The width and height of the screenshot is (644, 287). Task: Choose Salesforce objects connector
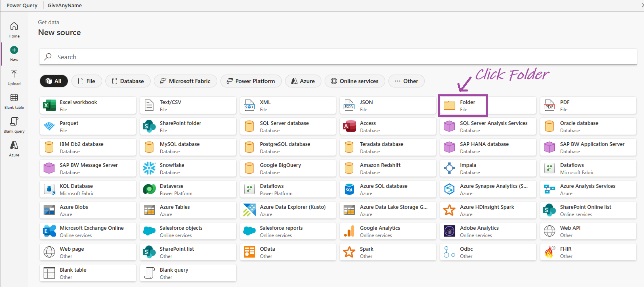pyautogui.click(x=188, y=231)
